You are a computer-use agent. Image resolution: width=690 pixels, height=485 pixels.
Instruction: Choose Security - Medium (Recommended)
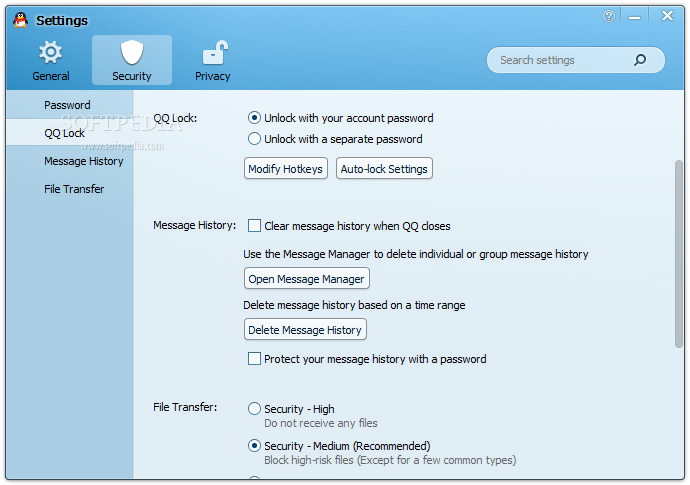tap(254, 446)
